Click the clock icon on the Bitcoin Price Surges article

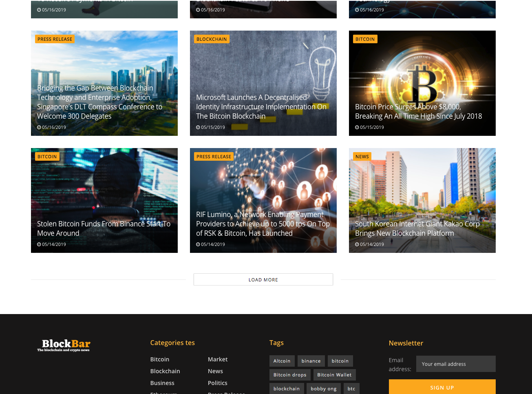(x=357, y=127)
